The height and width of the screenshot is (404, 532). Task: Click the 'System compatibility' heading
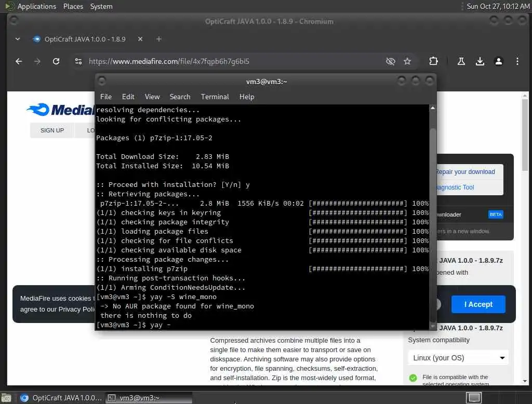(x=438, y=340)
